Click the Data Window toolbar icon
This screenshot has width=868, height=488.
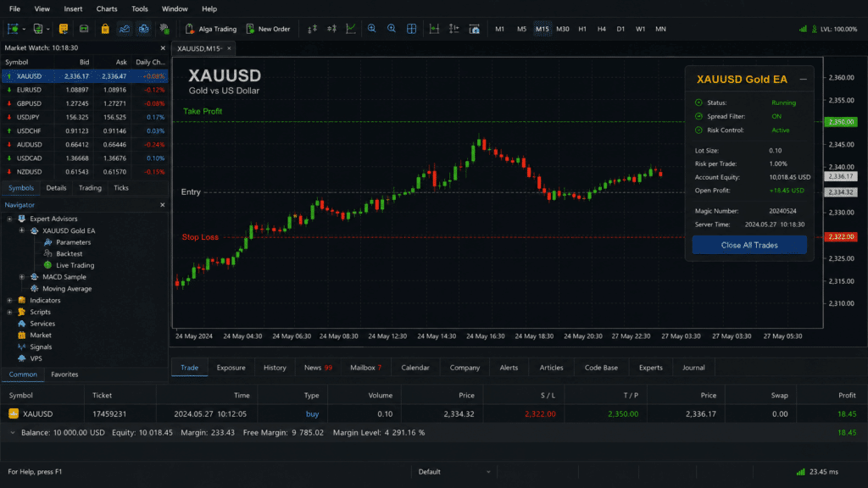pos(84,29)
